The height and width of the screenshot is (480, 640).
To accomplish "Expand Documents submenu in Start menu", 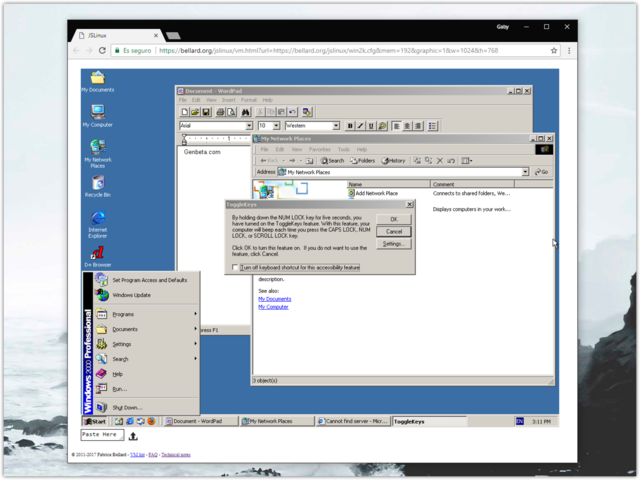I will (x=147, y=329).
